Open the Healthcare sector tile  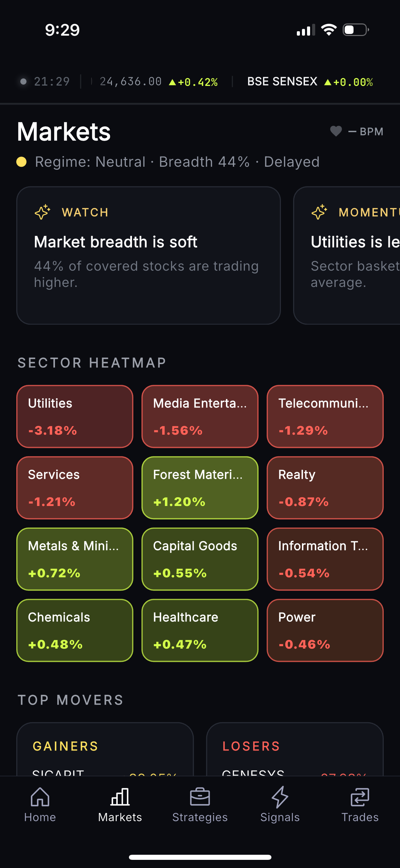(x=200, y=630)
